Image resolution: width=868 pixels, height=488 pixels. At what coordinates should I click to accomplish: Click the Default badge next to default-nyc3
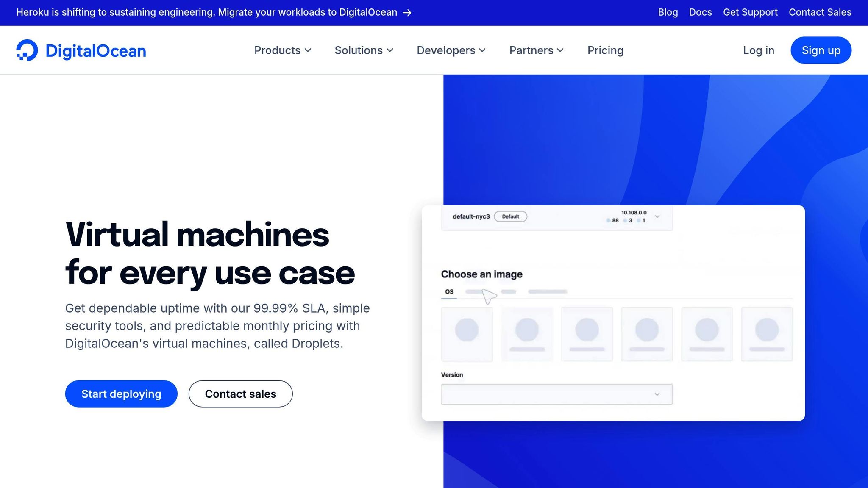click(511, 216)
